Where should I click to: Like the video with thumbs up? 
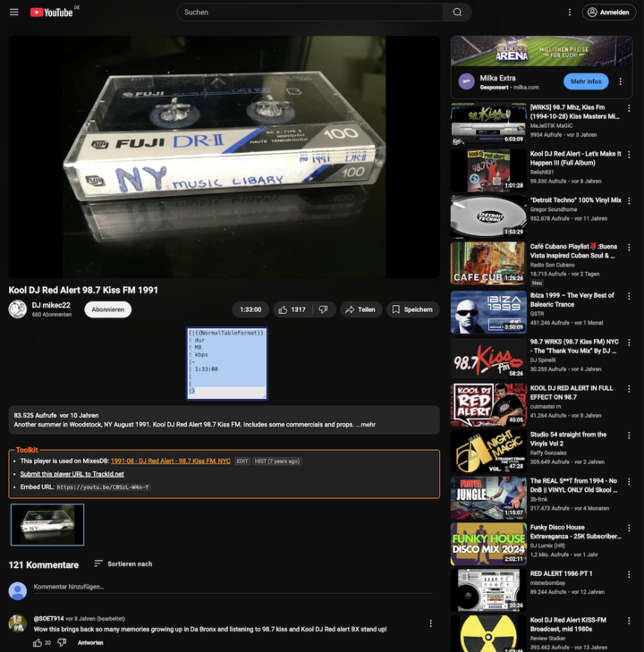tap(292, 309)
